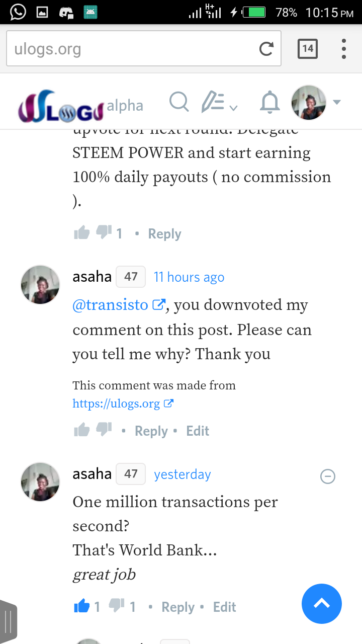
Task: Open the Chrome three-dot menu
Action: [x=344, y=49]
